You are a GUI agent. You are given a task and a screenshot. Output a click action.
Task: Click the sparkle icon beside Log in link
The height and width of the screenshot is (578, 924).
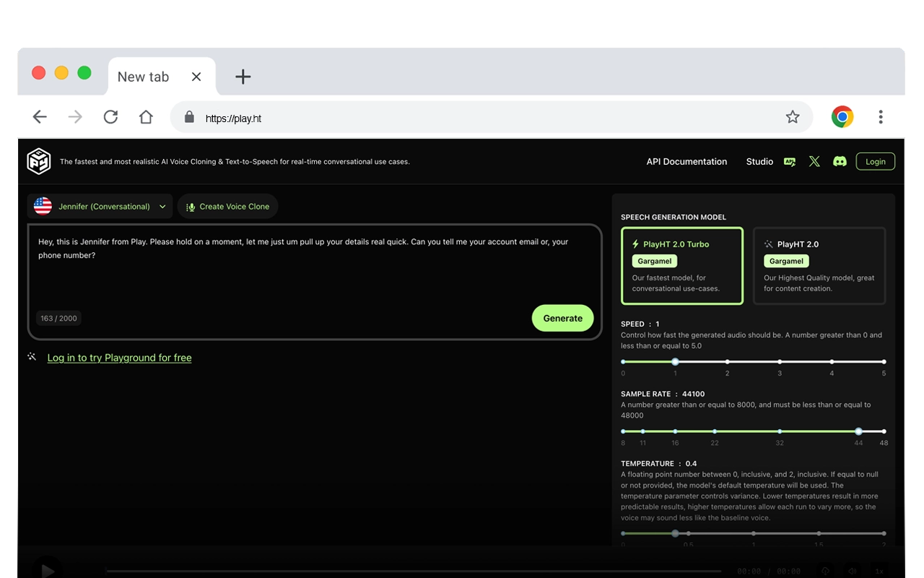pyautogui.click(x=32, y=356)
